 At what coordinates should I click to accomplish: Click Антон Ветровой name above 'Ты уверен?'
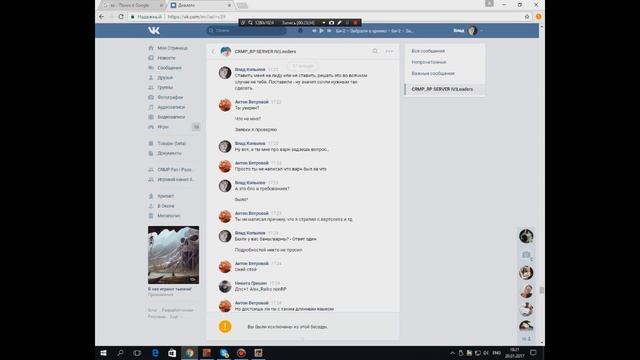(x=251, y=102)
